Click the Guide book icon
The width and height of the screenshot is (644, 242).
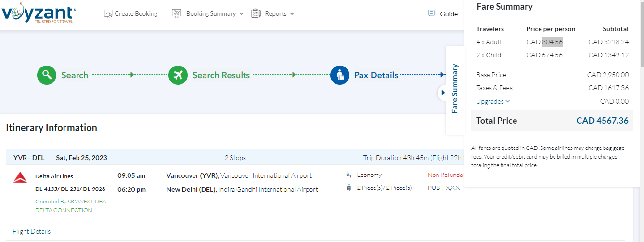click(432, 13)
